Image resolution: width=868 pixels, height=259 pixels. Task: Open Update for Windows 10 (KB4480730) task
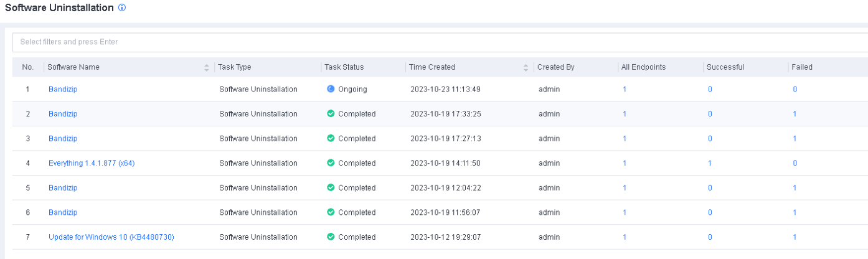tap(111, 237)
